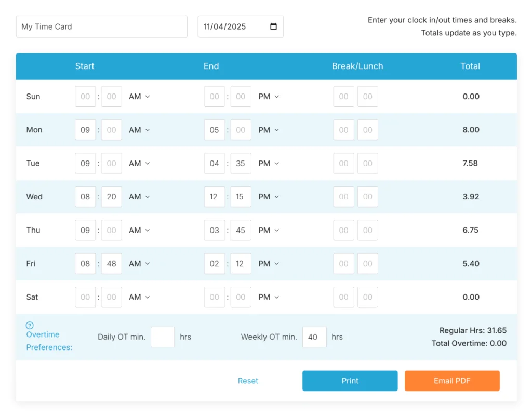
Task: Click Wednesday's start minute field showing 20
Action: pos(111,197)
